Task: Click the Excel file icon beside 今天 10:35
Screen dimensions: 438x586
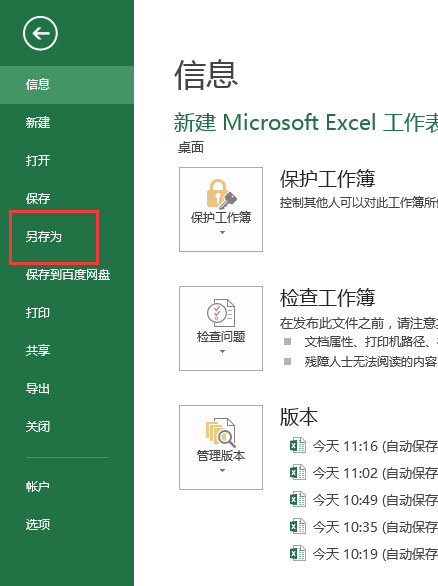Action: tap(298, 527)
